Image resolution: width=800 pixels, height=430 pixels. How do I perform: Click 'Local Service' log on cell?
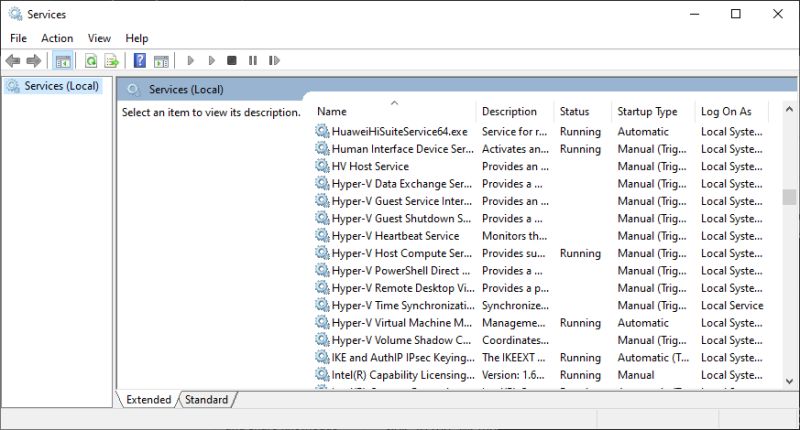coord(732,305)
